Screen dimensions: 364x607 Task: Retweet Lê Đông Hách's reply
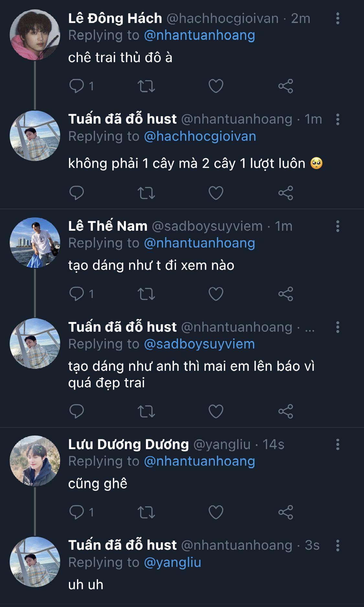146,86
